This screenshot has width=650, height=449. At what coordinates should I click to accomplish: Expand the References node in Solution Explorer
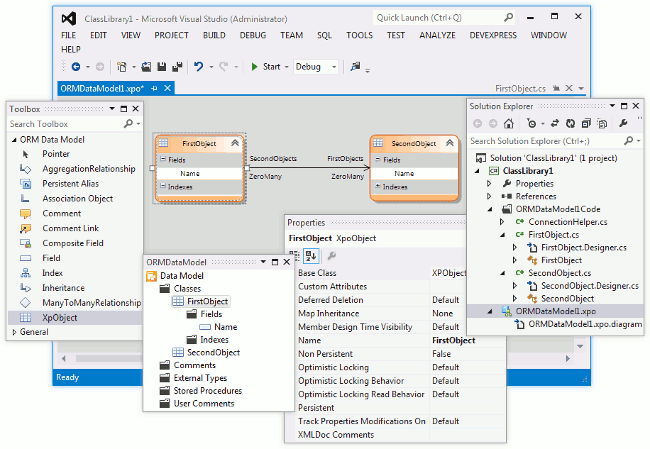489,196
